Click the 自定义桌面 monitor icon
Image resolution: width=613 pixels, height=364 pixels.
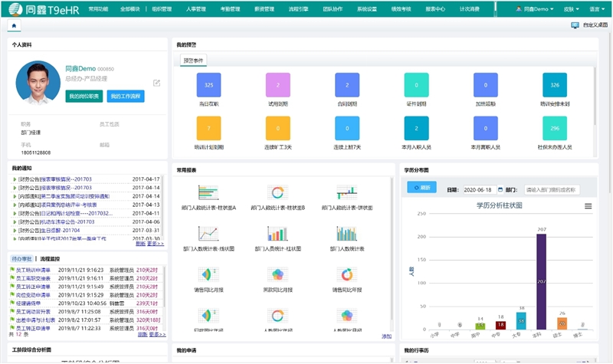(575, 25)
